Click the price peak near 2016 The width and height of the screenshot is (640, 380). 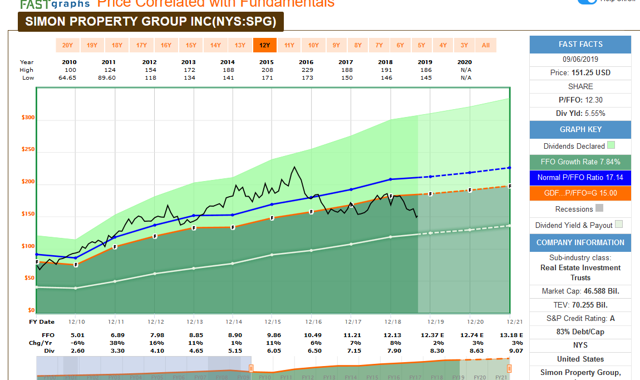coord(295,167)
